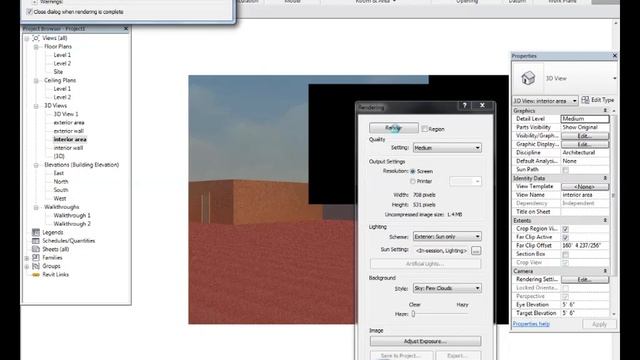
Task: Click the Revit Links icon
Action: tap(36, 275)
